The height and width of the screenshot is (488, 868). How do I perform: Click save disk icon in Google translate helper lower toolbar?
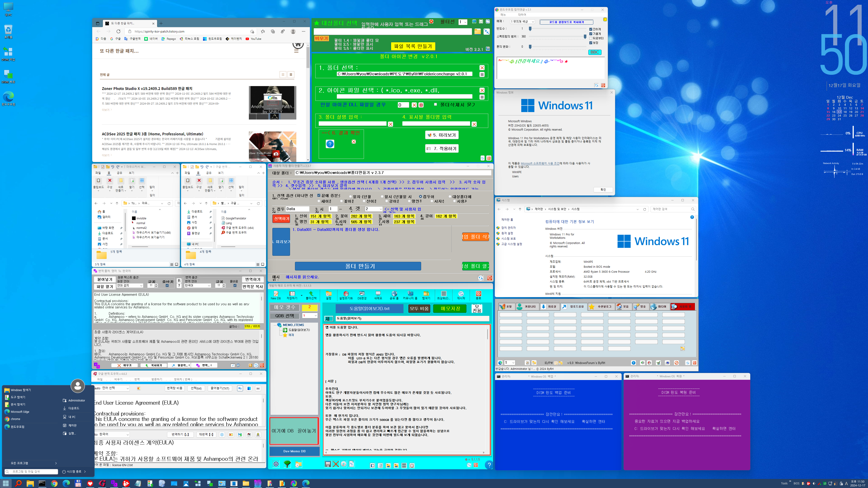click(x=240, y=435)
